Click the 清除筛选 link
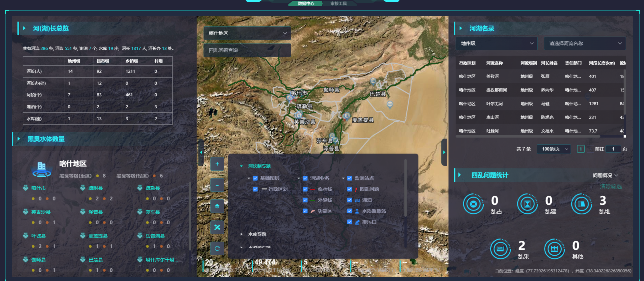644x281 pixels. pyautogui.click(x=611, y=186)
